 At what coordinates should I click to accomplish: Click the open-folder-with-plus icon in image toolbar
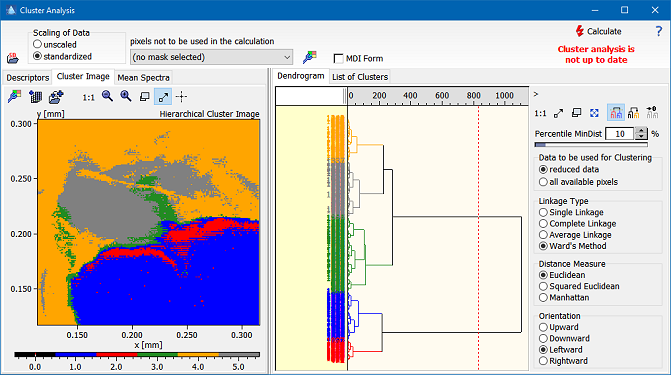(56, 97)
